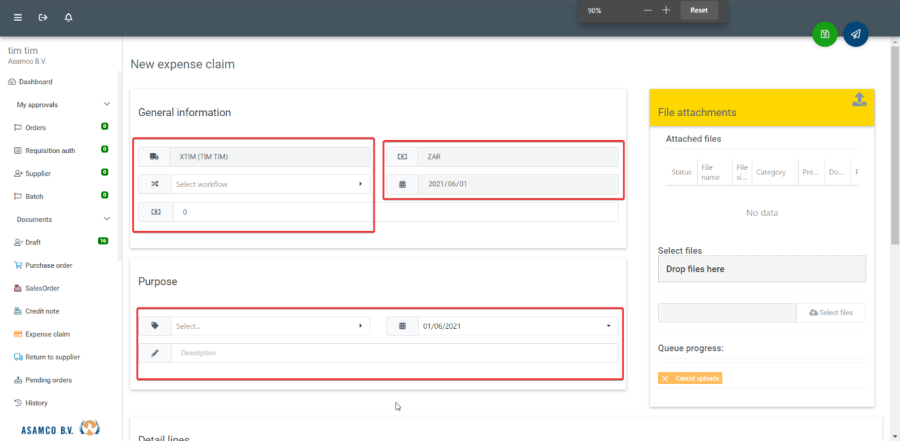Click the Cancel uploads button
900x441 pixels.
(x=690, y=378)
